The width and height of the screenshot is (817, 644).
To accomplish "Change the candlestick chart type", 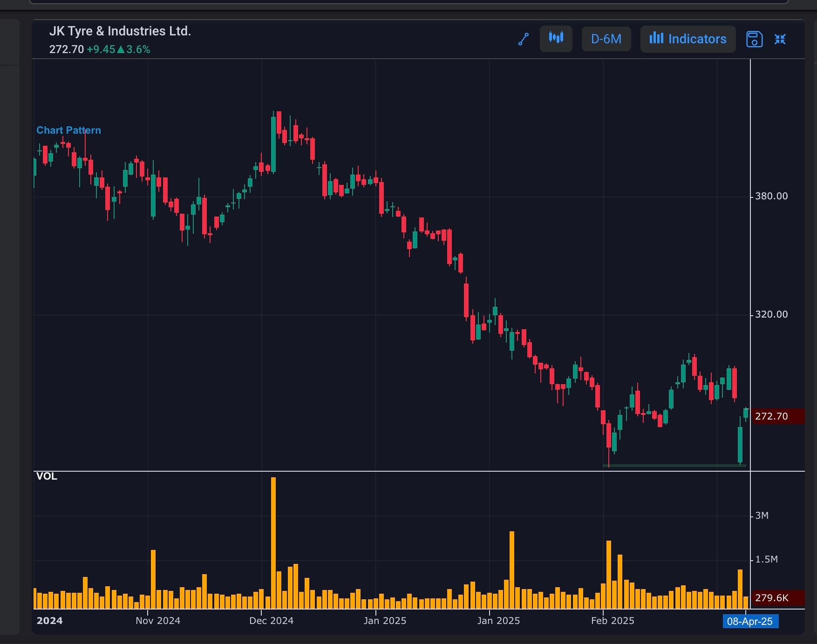I will [556, 39].
